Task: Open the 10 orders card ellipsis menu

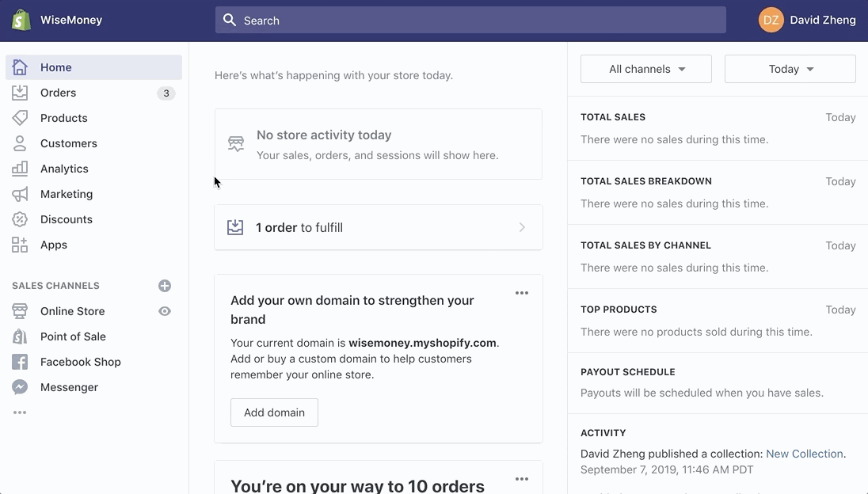Action: click(x=521, y=479)
